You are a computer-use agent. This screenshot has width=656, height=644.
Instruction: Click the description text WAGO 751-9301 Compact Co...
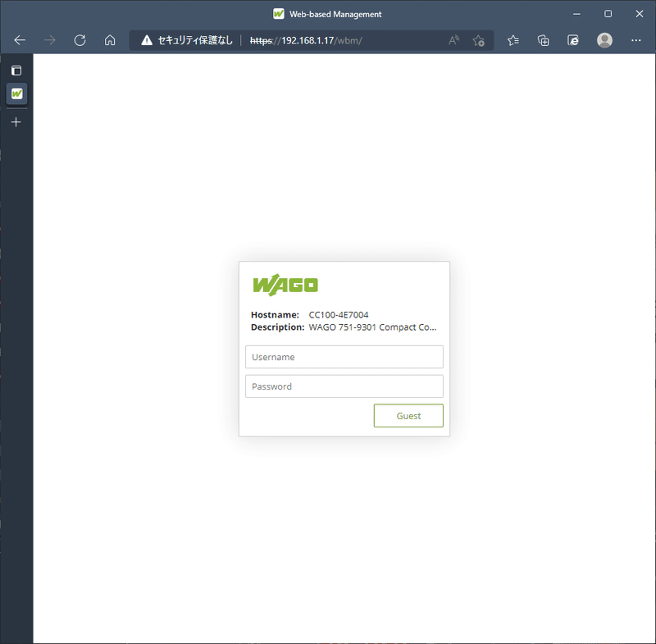point(372,327)
